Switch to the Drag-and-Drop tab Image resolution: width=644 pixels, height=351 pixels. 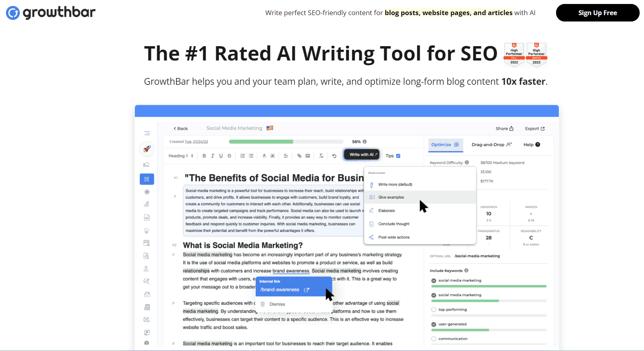tap(492, 145)
